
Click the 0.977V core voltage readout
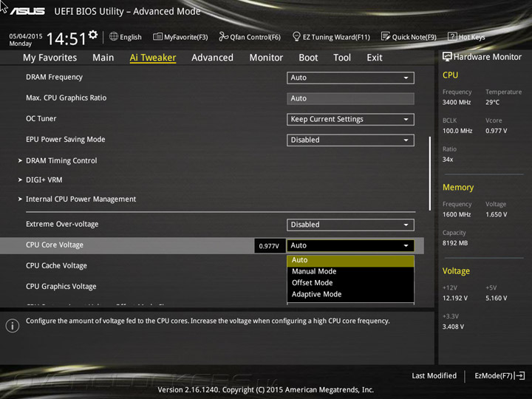point(269,246)
